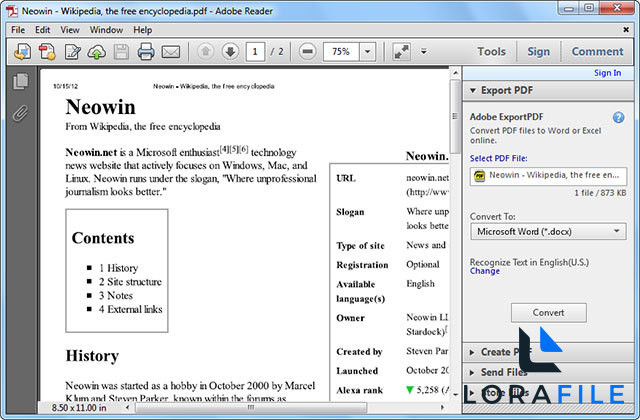Switch to the Comment pane

tap(597, 51)
